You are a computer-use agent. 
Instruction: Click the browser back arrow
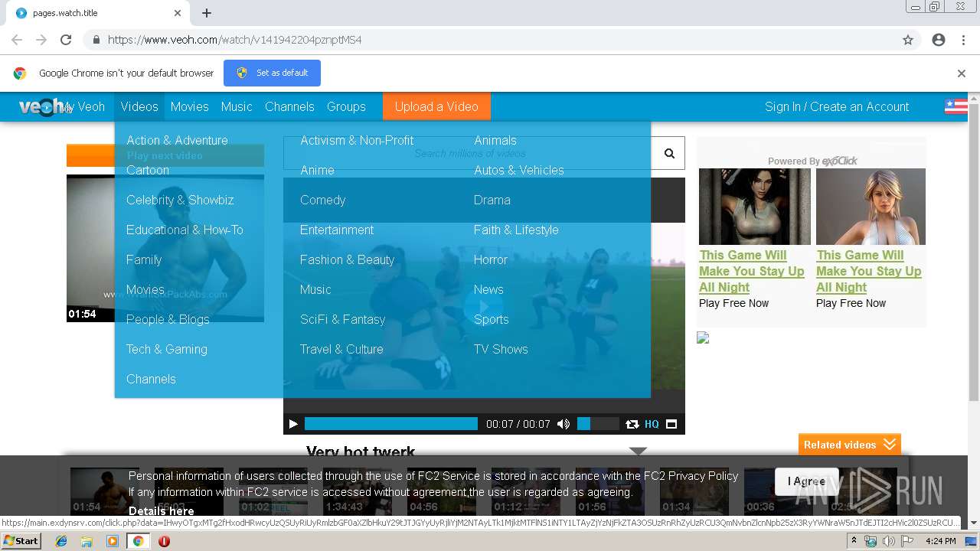click(x=17, y=40)
